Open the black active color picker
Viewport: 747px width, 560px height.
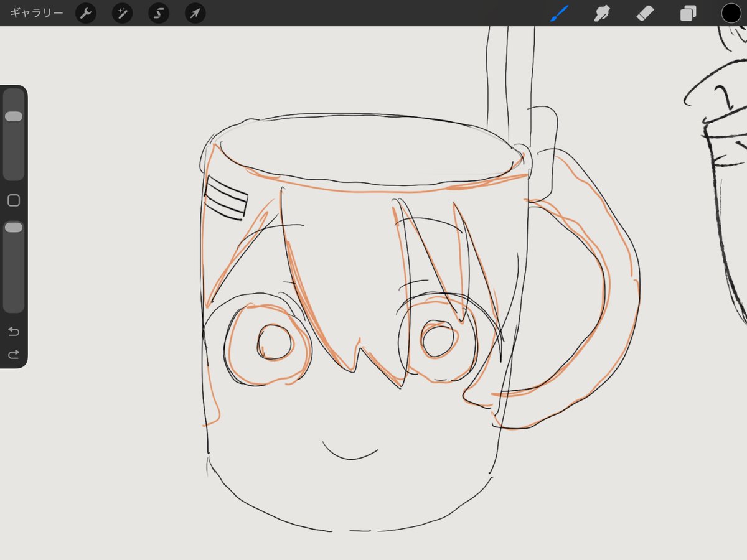[x=731, y=13]
